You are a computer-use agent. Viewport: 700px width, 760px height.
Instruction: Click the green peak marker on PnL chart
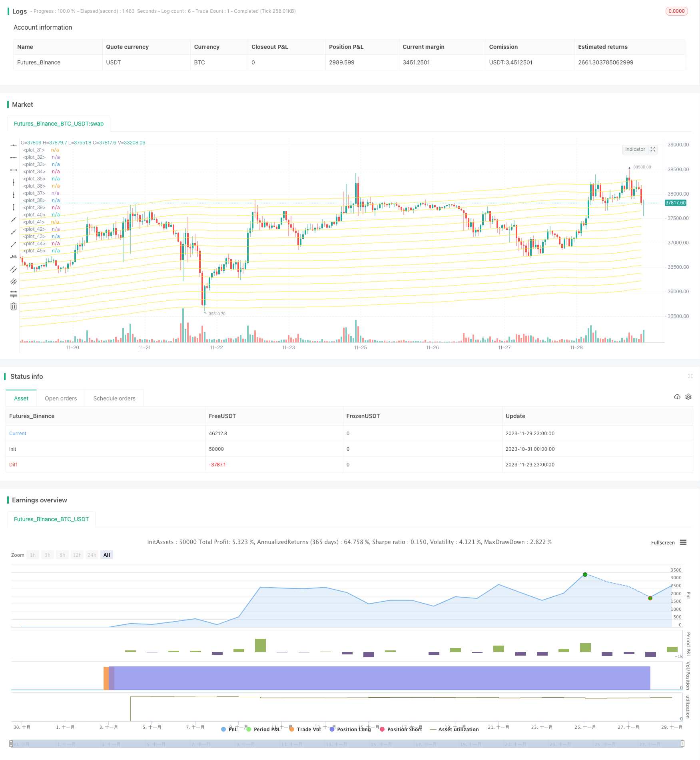[585, 574]
